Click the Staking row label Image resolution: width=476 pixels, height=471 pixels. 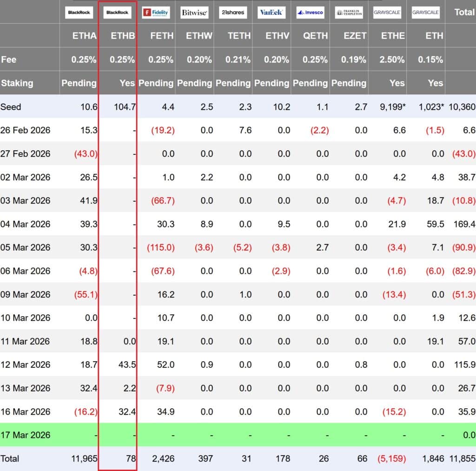pos(17,83)
